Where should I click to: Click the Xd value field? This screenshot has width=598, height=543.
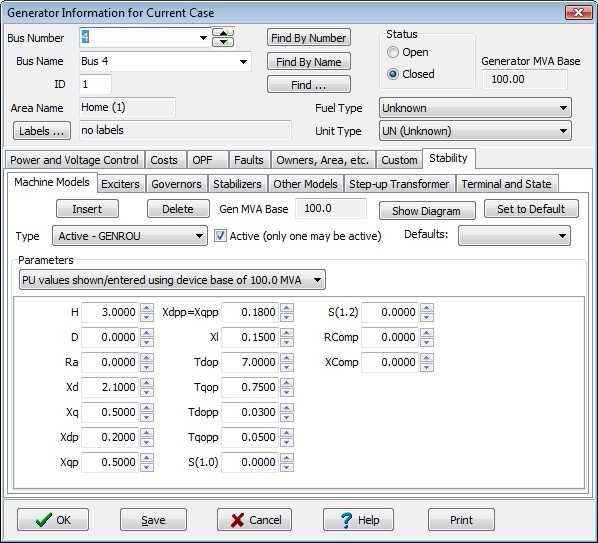point(110,387)
